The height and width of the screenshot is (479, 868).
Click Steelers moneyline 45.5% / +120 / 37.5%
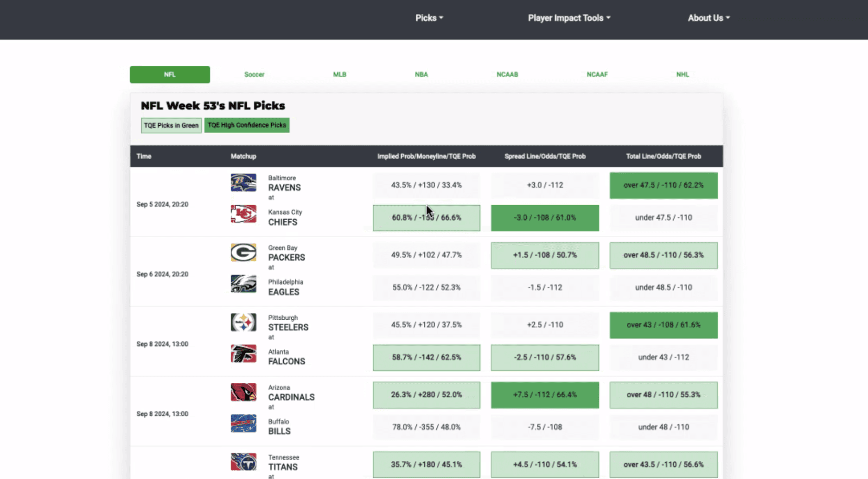426,325
